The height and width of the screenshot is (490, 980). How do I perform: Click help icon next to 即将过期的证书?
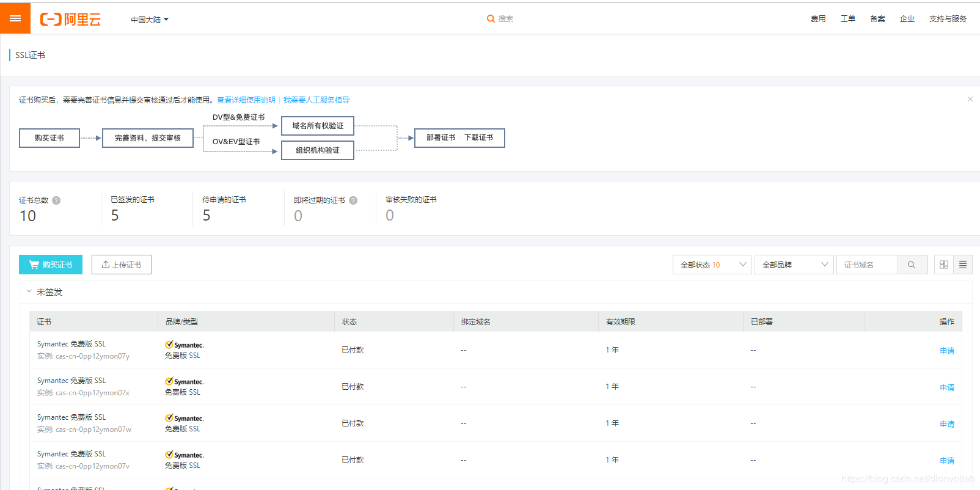point(353,200)
